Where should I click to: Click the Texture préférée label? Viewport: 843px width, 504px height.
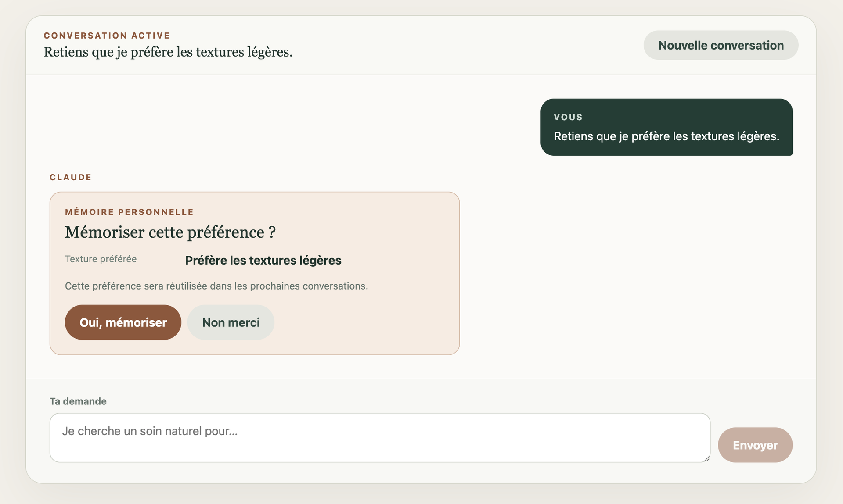pos(101,259)
